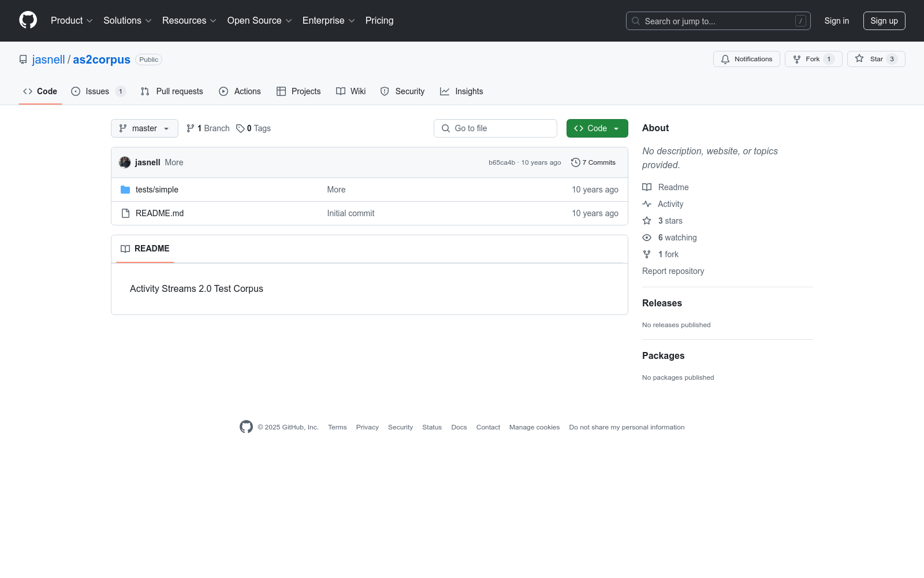Click the README.md file icon
Viewport: 924px width, 578px height.
[125, 213]
